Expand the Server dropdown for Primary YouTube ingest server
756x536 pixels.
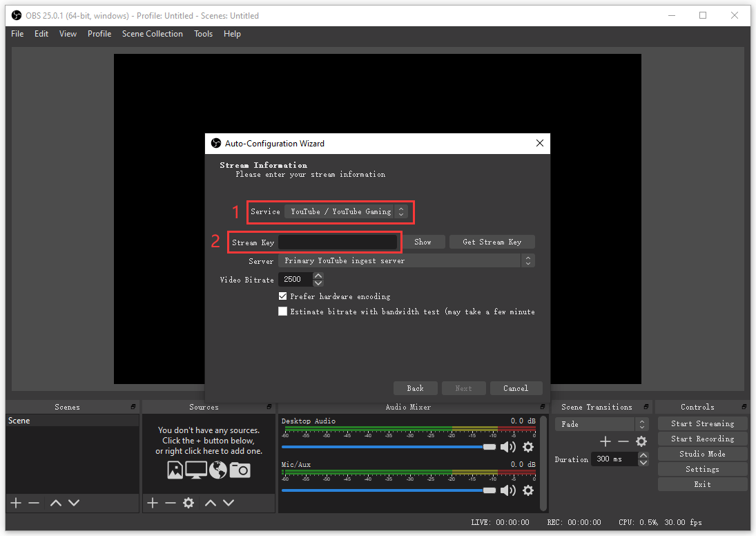pyautogui.click(x=407, y=260)
